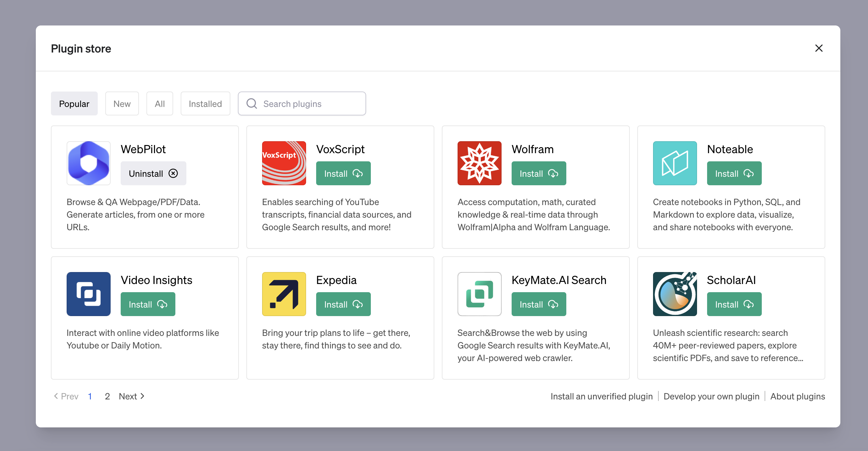Click the ScholarAI plugin logo
The width and height of the screenshot is (868, 451).
click(x=675, y=294)
